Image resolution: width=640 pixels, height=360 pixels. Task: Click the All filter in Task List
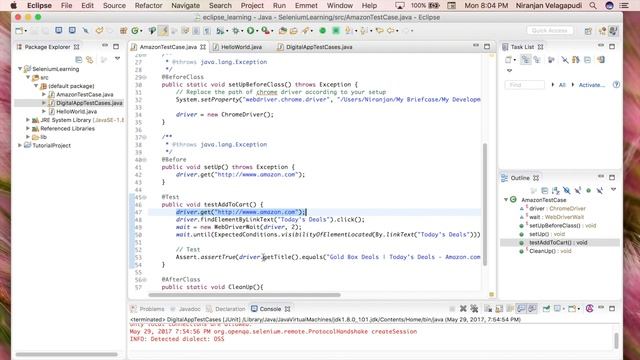click(x=562, y=85)
